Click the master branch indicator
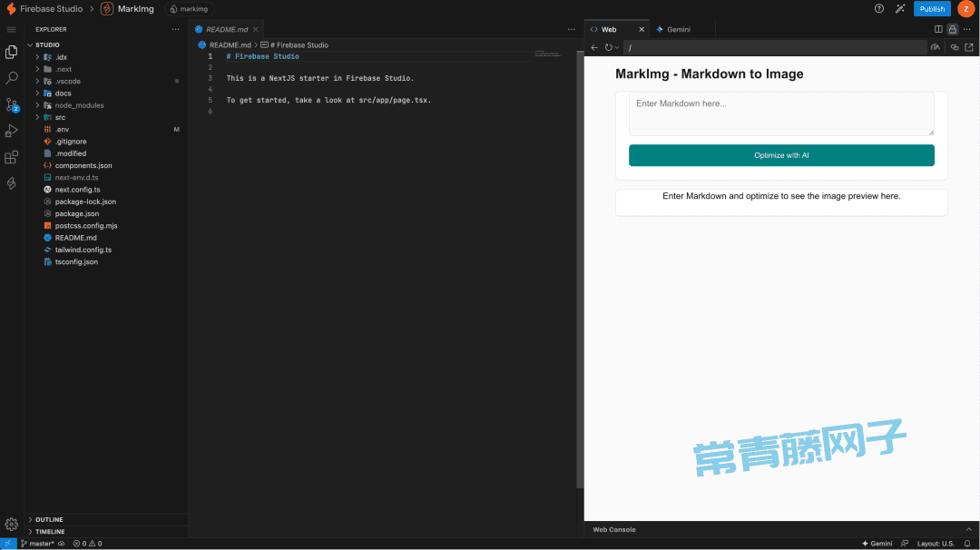This screenshot has height=550, width=980. pos(37,544)
